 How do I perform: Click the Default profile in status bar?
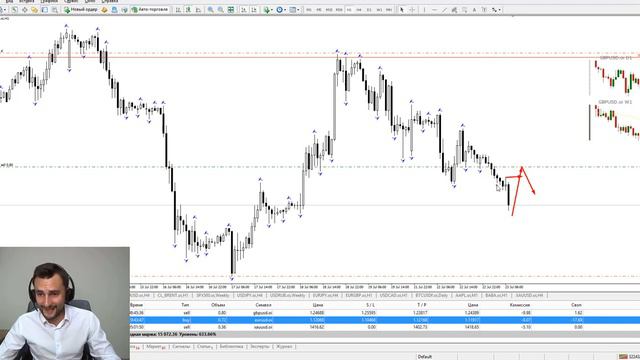424,357
